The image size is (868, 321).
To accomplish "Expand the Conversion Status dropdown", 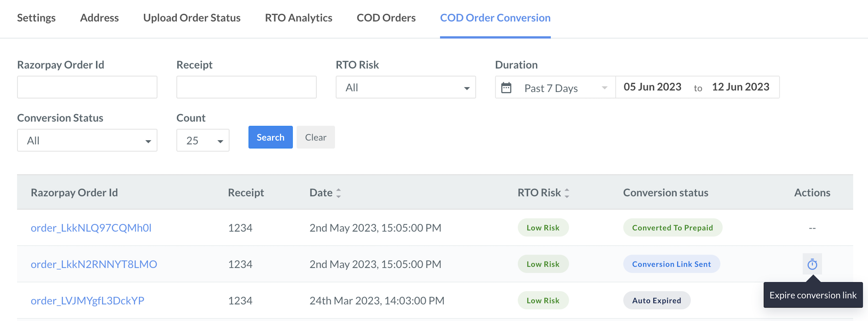I will click(87, 141).
